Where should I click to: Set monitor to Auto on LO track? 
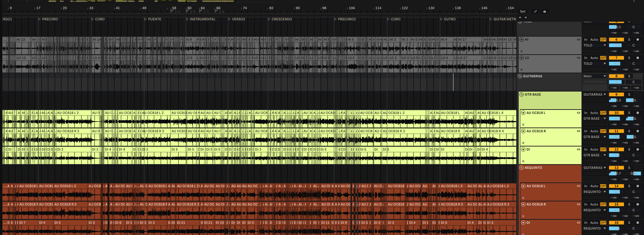[594, 58]
